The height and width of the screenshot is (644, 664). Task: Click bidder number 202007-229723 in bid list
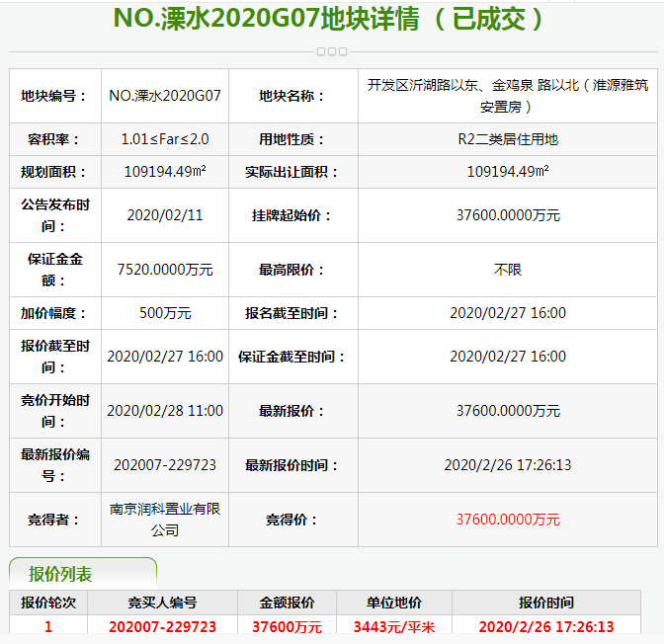(x=162, y=626)
